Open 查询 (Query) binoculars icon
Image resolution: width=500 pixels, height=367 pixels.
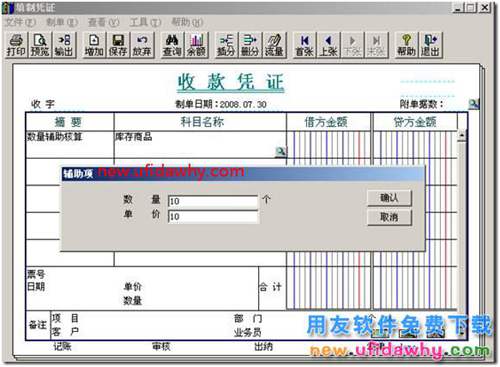[172, 45]
